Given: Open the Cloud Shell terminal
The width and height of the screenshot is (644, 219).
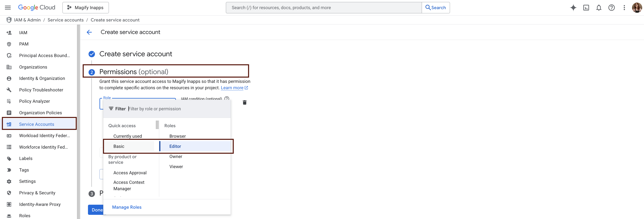Looking at the screenshot, I should 586,8.
